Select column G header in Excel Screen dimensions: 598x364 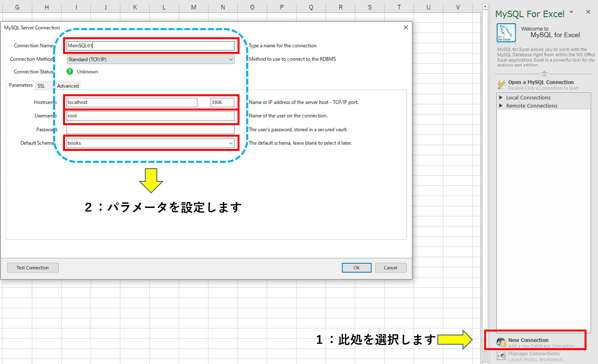click(x=17, y=7)
